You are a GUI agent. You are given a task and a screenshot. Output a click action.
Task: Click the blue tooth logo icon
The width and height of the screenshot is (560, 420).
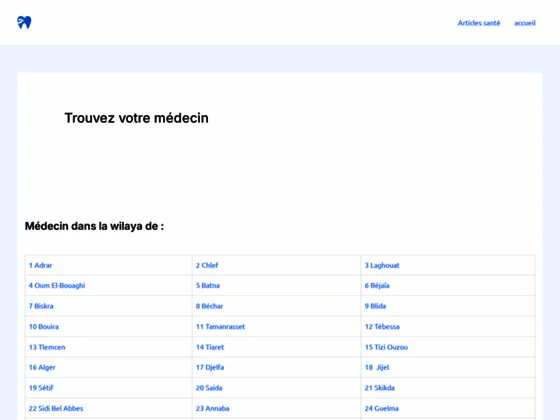point(24,22)
